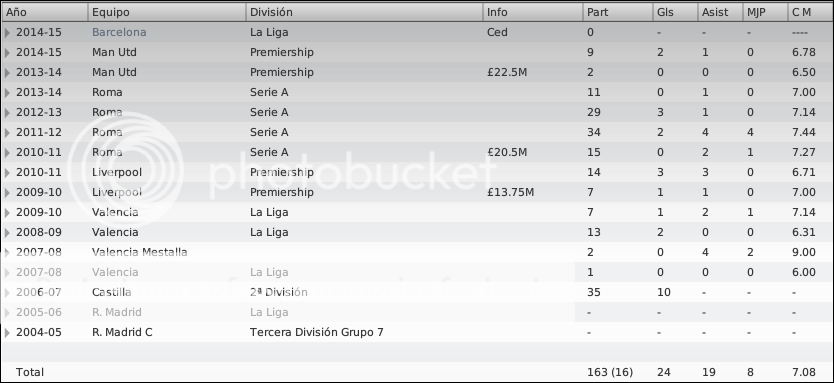Expand the 2013-14 Roma row arrow
Screen dimensions: 834x383
click(7, 93)
